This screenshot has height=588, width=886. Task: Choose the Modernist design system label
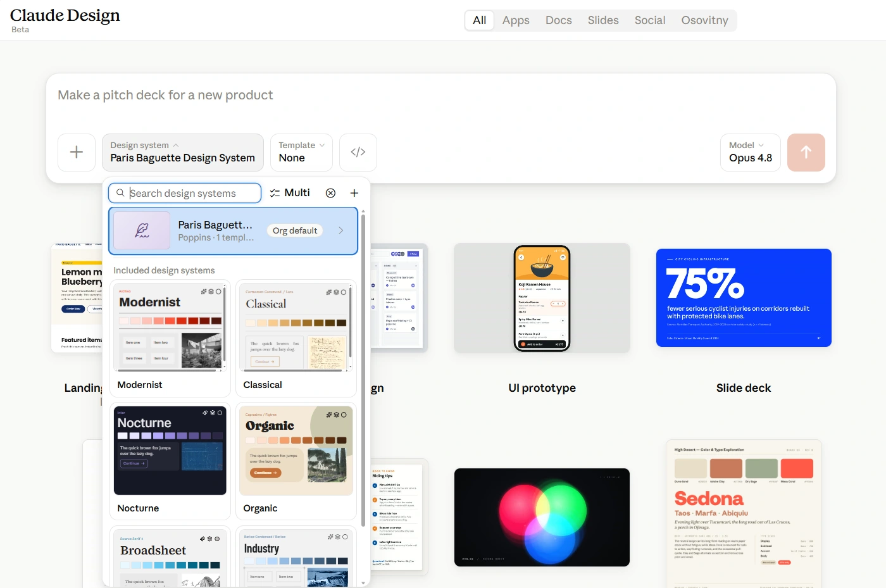pos(140,385)
